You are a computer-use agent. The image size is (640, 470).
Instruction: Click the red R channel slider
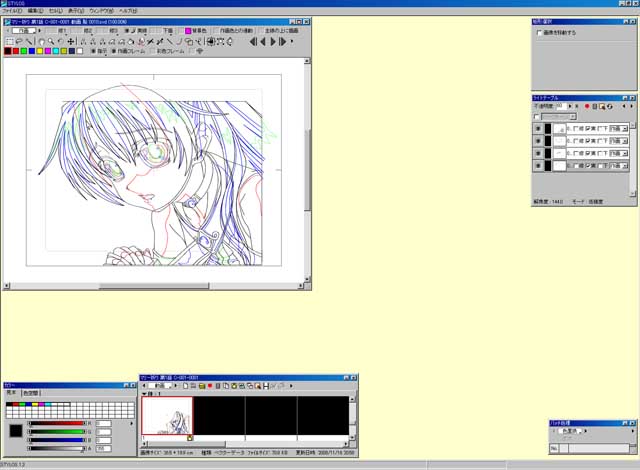[x=57, y=423]
